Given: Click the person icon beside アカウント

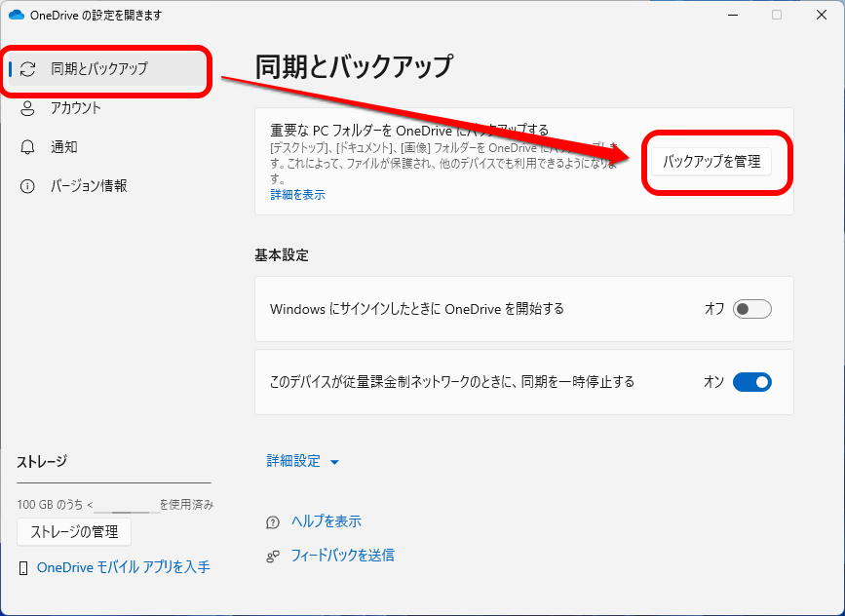Looking at the screenshot, I should pos(27,108).
